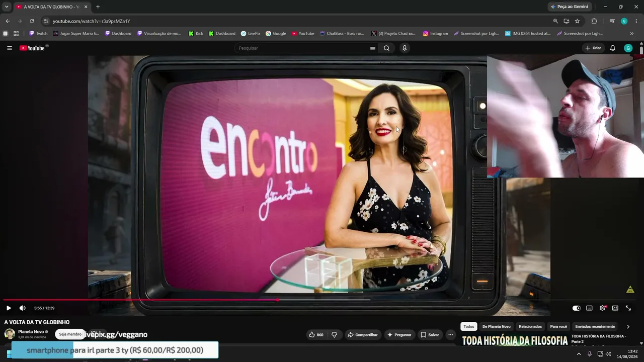The height and width of the screenshot is (362, 644).
Task: Click the search magnifier button
Action: click(386, 48)
